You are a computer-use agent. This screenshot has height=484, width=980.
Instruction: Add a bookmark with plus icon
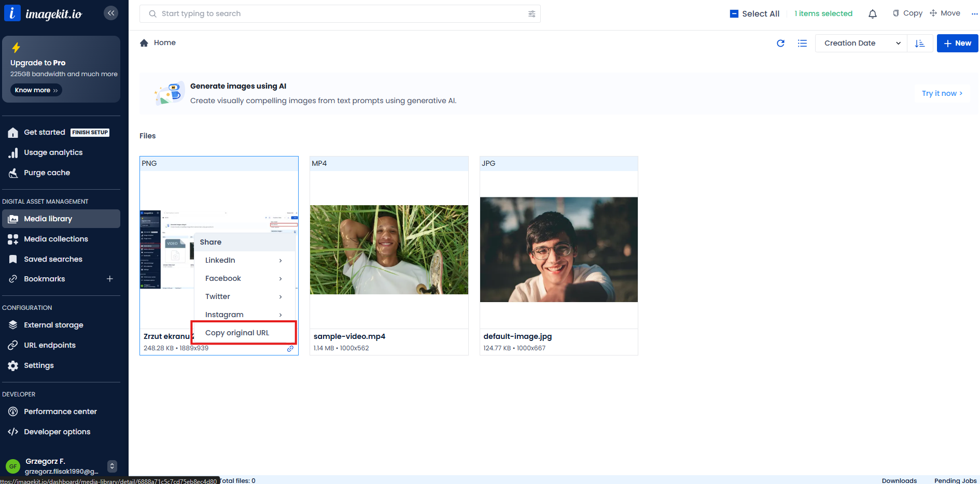tap(110, 279)
